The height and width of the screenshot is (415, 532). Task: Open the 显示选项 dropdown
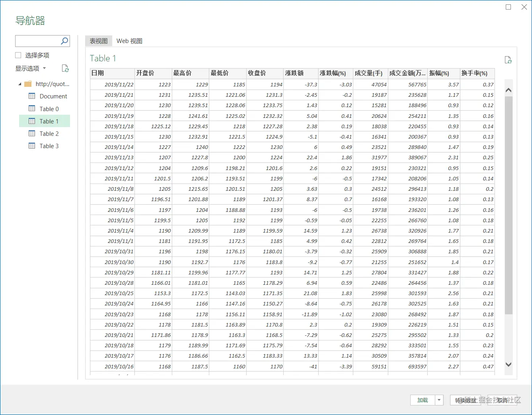click(31, 69)
